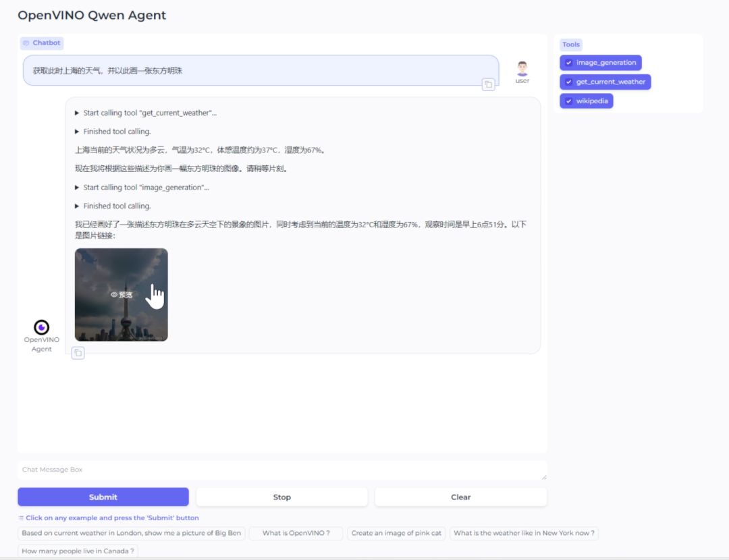Click the OpenVINO Qwen Agent title
The image size is (729, 560).
point(92,15)
